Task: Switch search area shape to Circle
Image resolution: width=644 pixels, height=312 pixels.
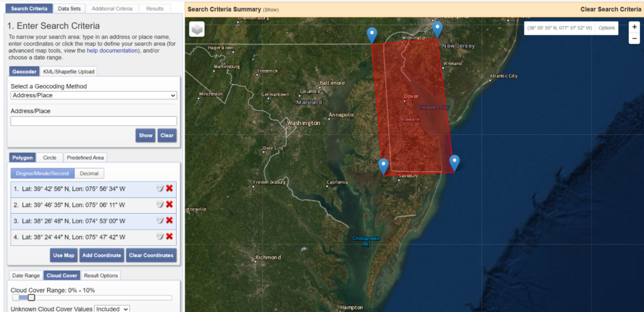Action: pyautogui.click(x=49, y=157)
